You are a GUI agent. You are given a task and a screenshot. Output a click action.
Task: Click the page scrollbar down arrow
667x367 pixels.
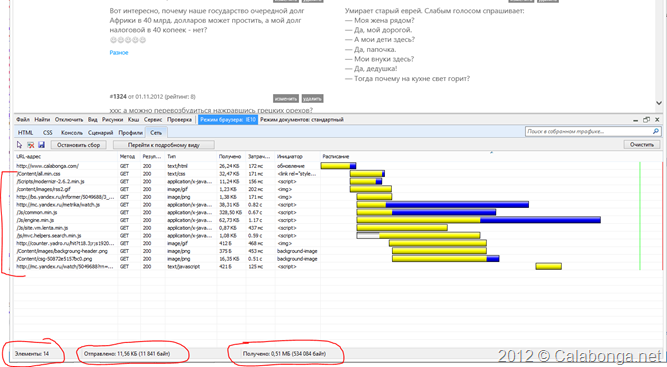coord(659,103)
